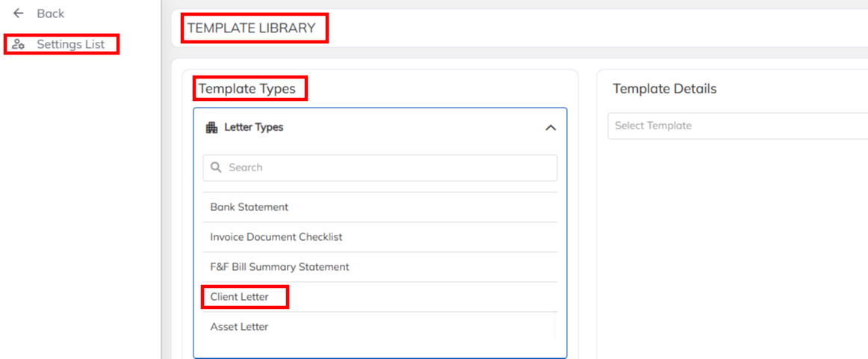This screenshot has width=868, height=359.
Task: Click the Settings List gear-user icon
Action: [x=19, y=44]
